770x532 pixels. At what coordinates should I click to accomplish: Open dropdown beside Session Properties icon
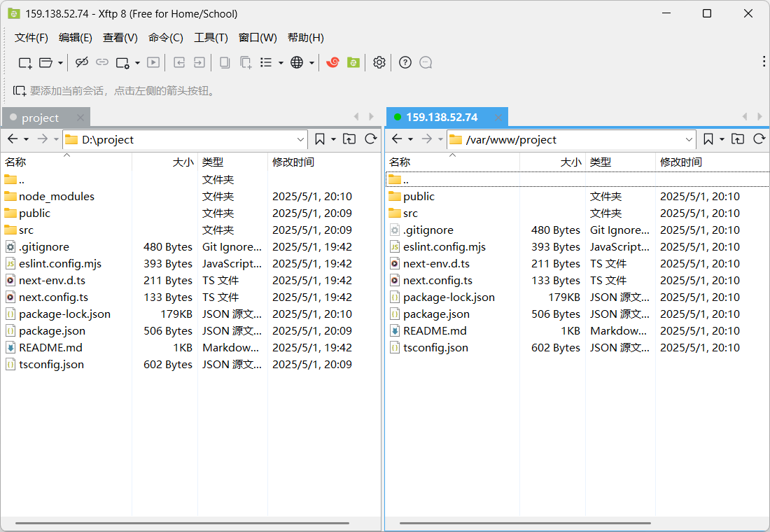[x=137, y=63]
